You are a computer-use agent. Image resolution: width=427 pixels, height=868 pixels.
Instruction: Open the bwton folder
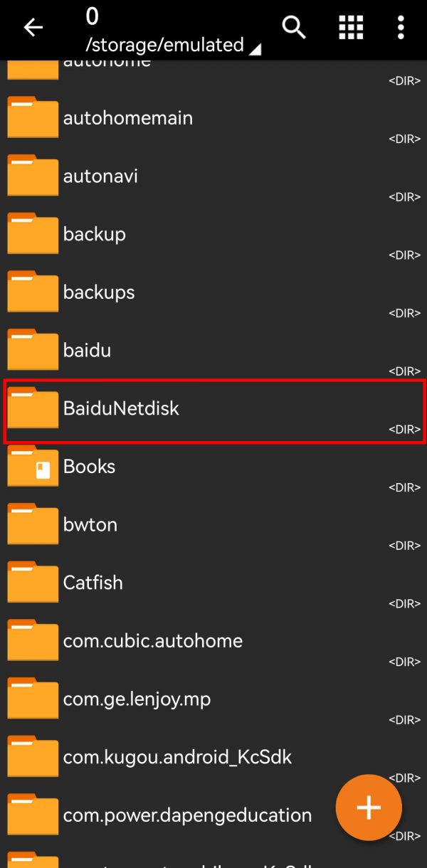[x=90, y=525]
